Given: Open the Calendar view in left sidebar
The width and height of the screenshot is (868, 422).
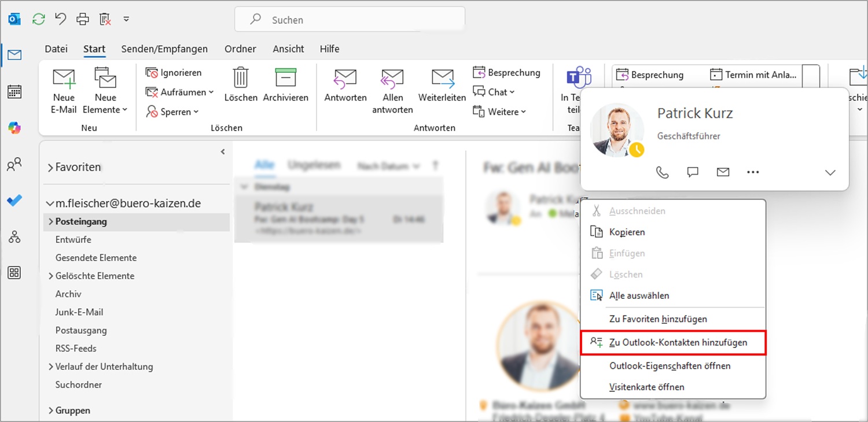Looking at the screenshot, I should [x=14, y=91].
